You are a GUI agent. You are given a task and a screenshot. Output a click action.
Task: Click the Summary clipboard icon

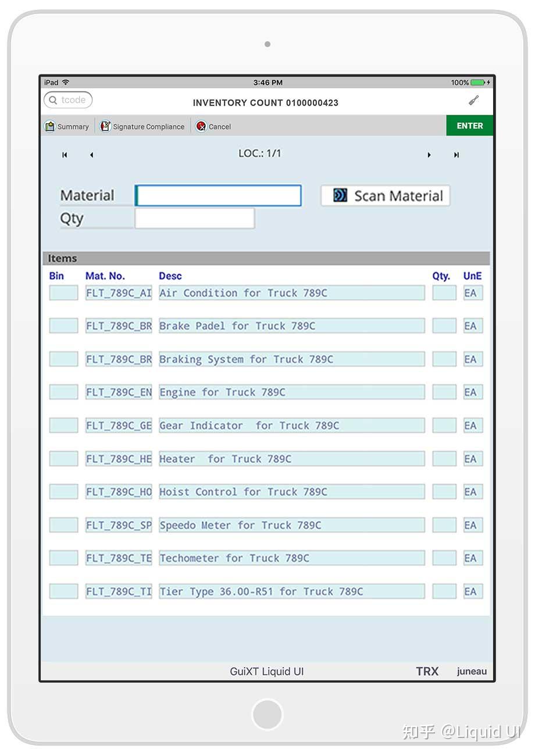tap(50, 126)
